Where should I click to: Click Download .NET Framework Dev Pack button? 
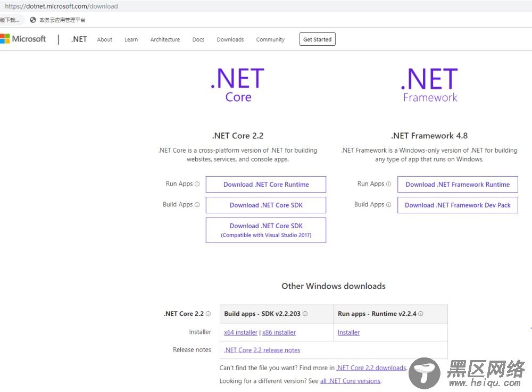[458, 205]
